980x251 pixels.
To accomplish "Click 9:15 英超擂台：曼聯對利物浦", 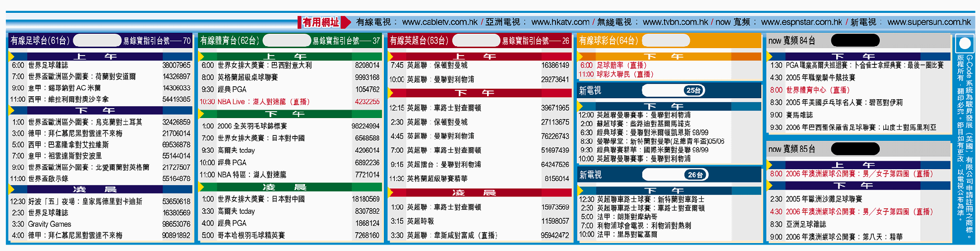I will click(480, 165).
